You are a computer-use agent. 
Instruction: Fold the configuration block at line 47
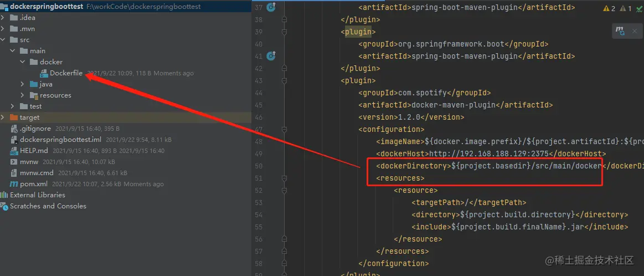pyautogui.click(x=284, y=129)
